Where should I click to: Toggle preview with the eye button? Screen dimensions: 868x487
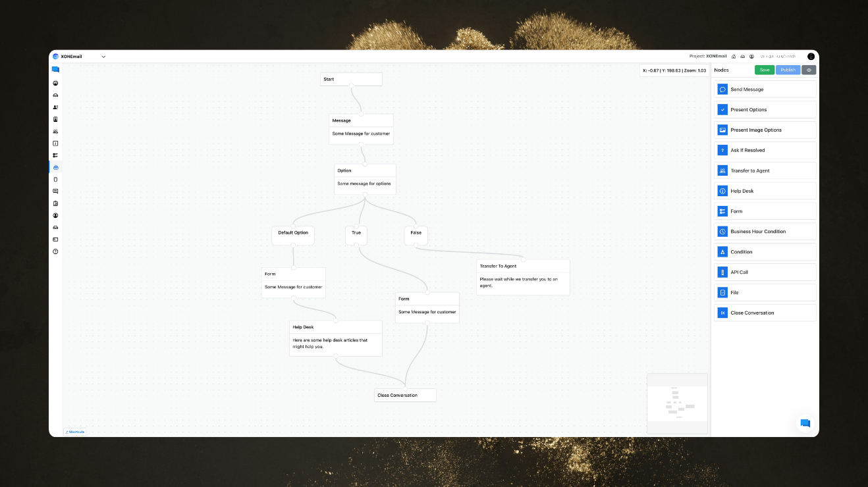(x=809, y=70)
